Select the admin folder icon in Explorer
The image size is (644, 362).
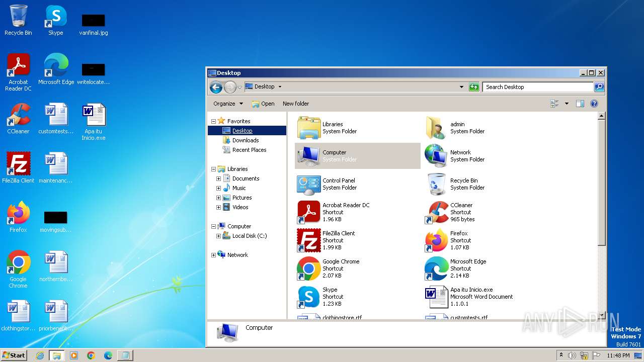coord(436,128)
